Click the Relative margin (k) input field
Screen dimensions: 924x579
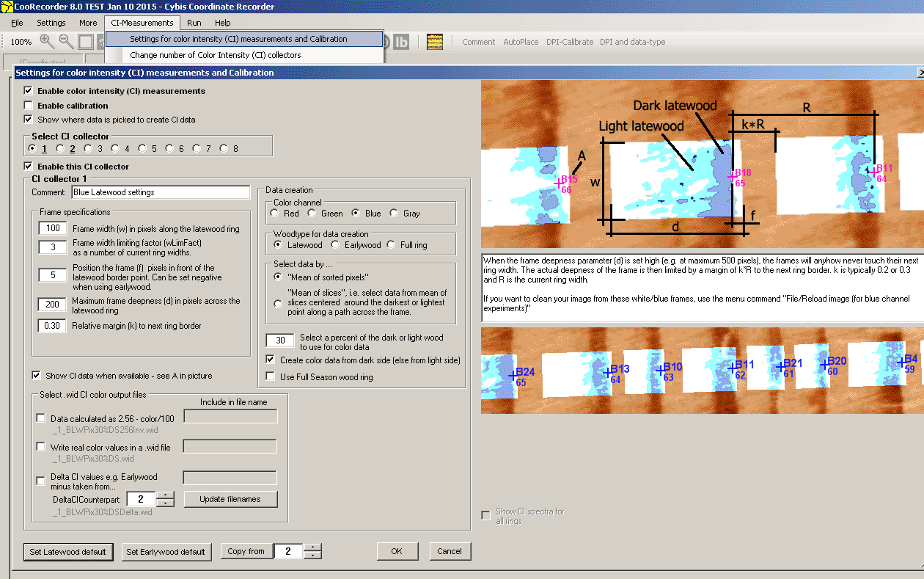pos(53,326)
